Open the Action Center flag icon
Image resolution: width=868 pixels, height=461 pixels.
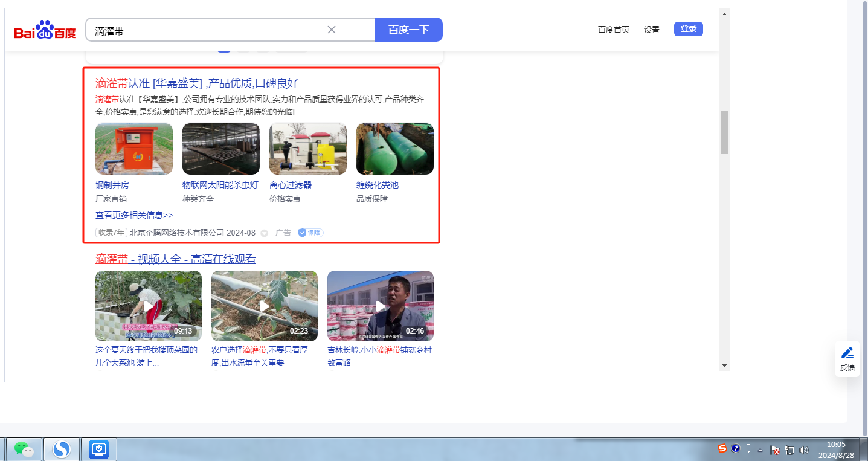pyautogui.click(x=775, y=450)
